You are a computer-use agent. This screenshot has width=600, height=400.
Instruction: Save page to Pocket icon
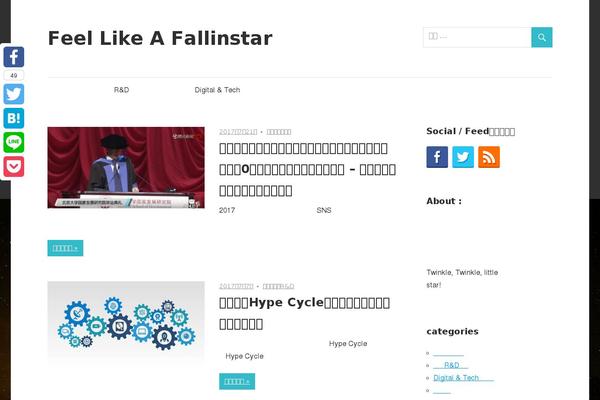click(14, 167)
